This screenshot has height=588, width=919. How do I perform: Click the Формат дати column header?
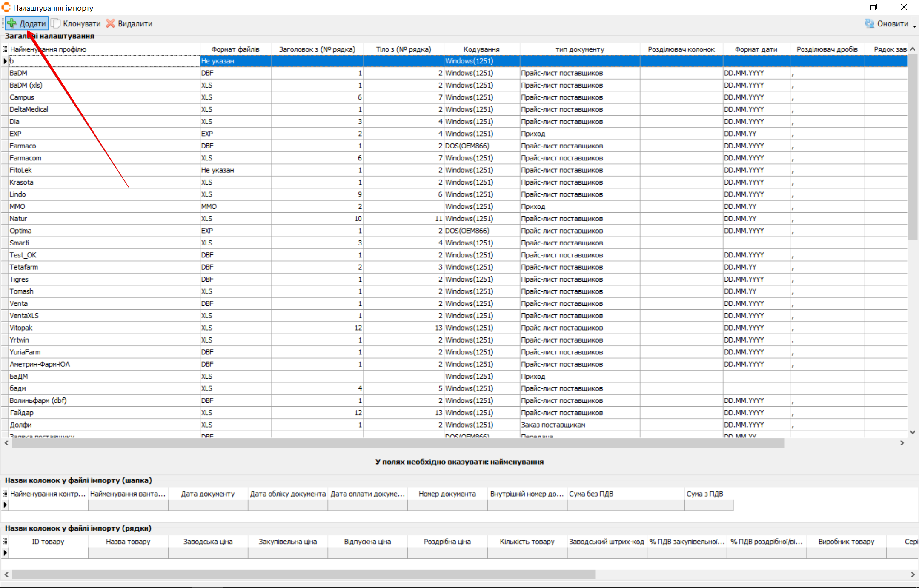pos(756,49)
